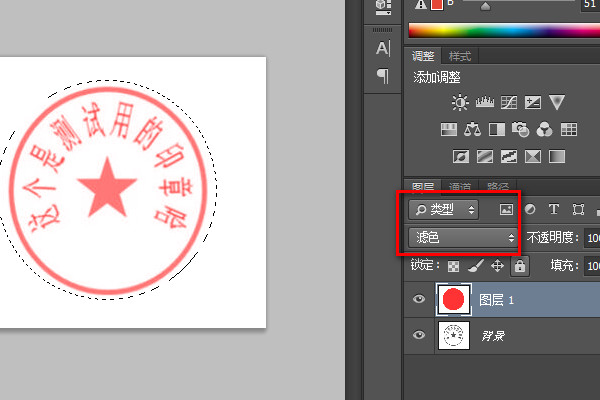The width and height of the screenshot is (600, 400).
Task: Click the 添加调整 heading
Action: tap(437, 77)
